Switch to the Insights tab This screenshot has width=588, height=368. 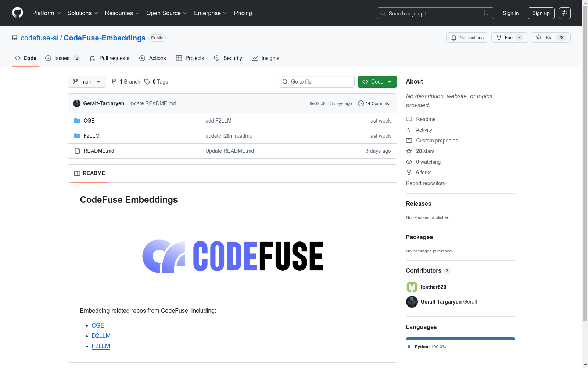coord(265,58)
